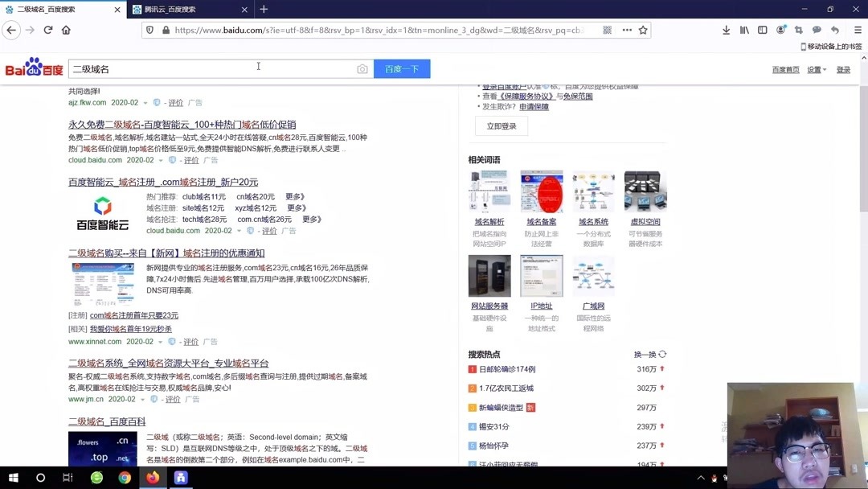Viewport: 868px width, 489px height.
Task: Click the reload page icon
Action: coord(48,29)
